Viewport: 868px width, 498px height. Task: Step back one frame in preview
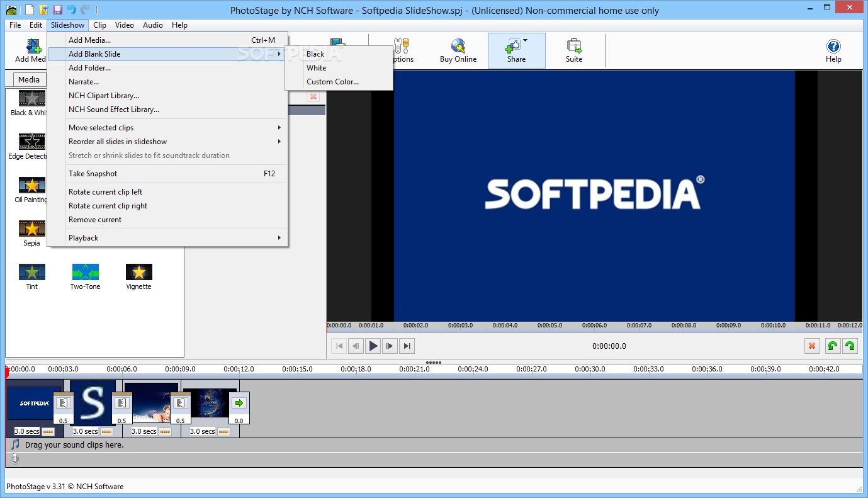point(356,346)
